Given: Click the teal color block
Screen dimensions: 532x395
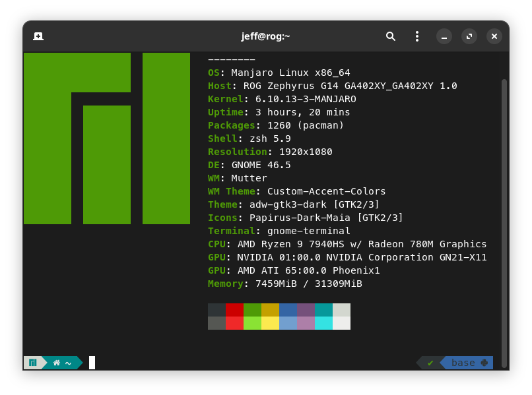Looking at the screenshot, I should pyautogui.click(x=323, y=310).
